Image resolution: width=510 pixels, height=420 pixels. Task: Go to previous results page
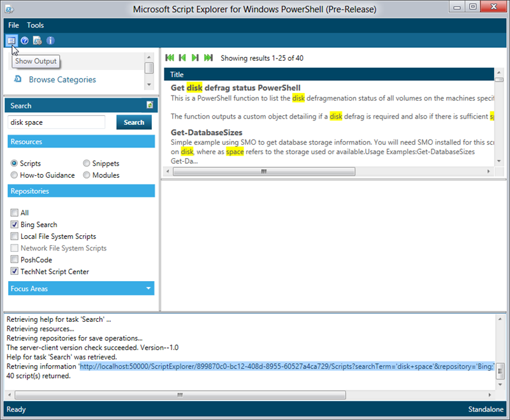click(182, 58)
